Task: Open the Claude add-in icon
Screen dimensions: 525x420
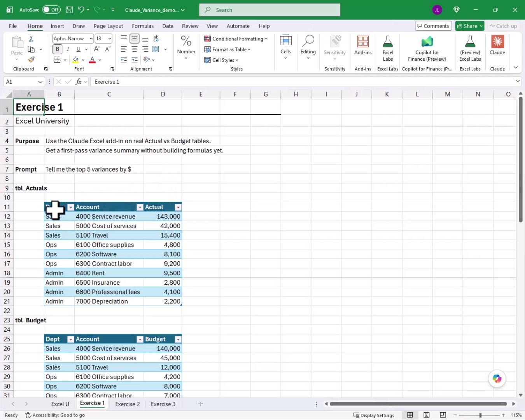Action: [x=497, y=42]
